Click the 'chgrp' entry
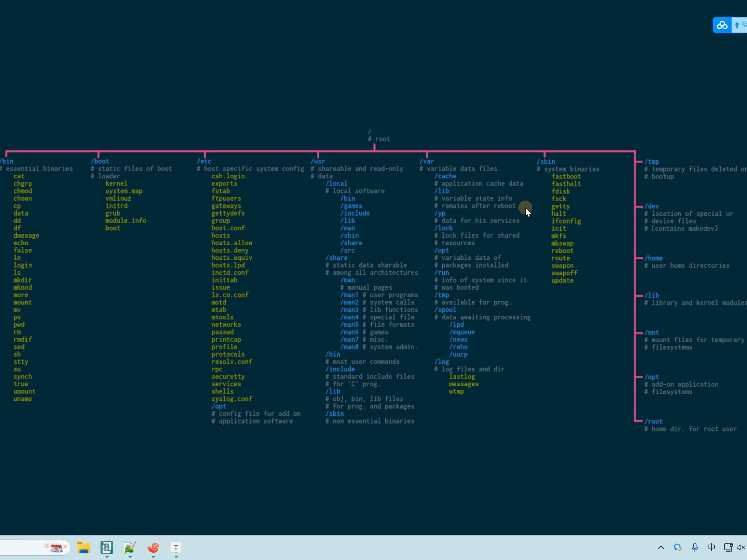 (23, 184)
